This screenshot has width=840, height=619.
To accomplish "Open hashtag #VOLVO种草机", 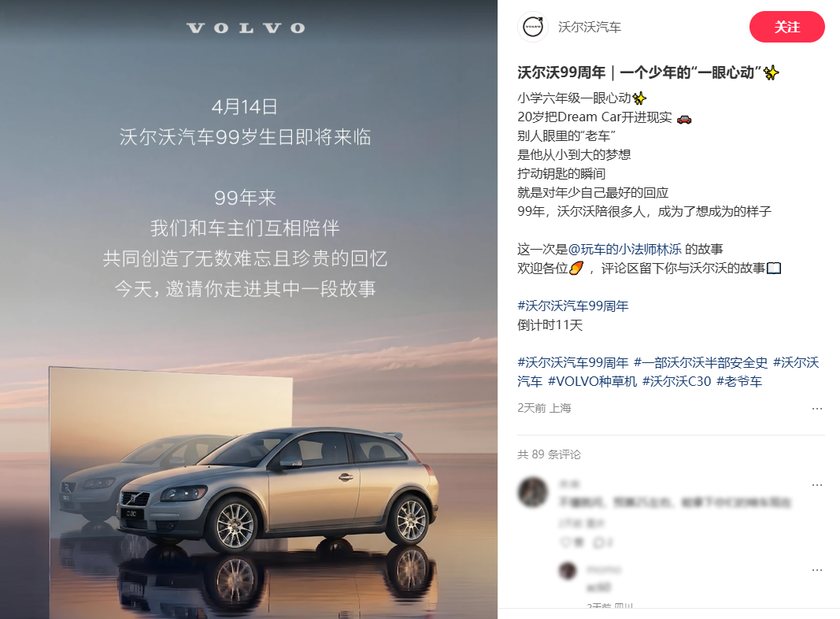I will click(592, 382).
